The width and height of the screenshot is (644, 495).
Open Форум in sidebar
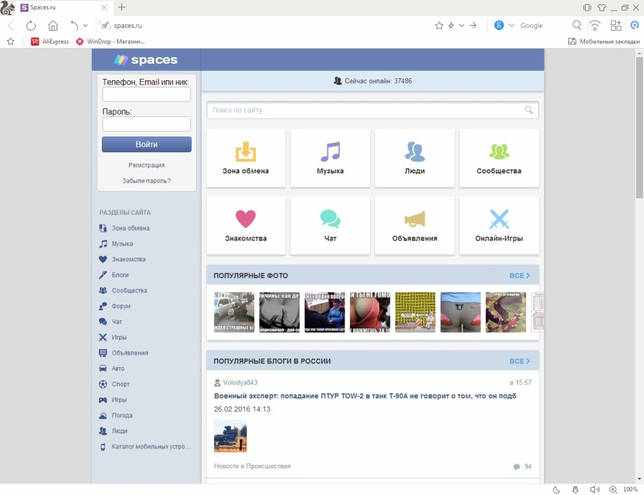click(x=115, y=306)
